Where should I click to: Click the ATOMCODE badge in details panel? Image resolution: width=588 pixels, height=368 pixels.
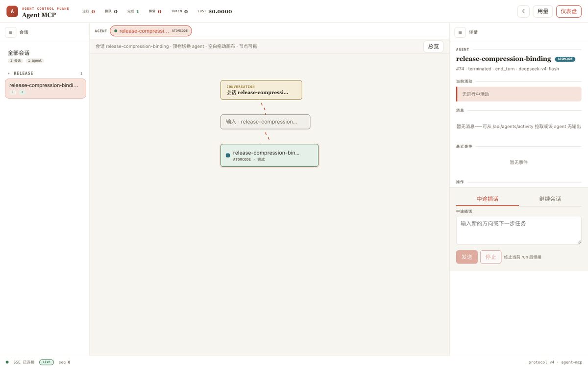click(565, 59)
